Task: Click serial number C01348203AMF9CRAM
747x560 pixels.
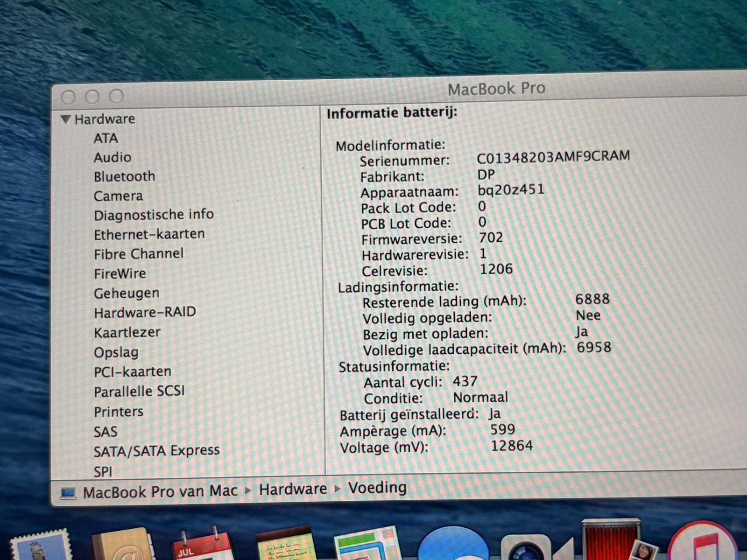Action: point(553,157)
